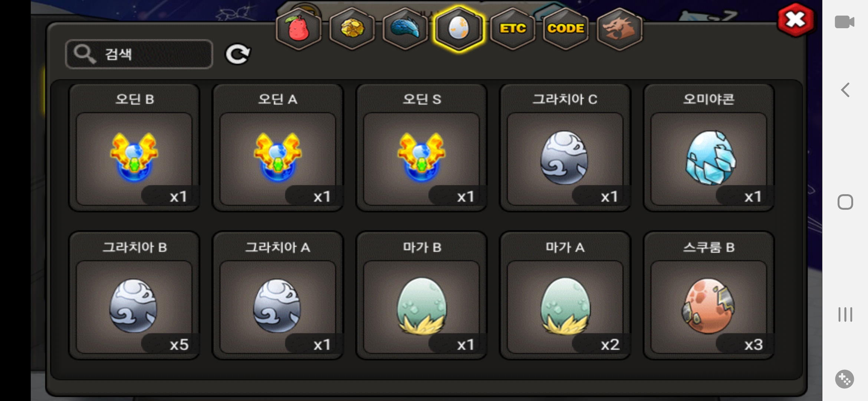Screen dimensions: 868x401
Task: Close the inventory with red X
Action: point(796,20)
